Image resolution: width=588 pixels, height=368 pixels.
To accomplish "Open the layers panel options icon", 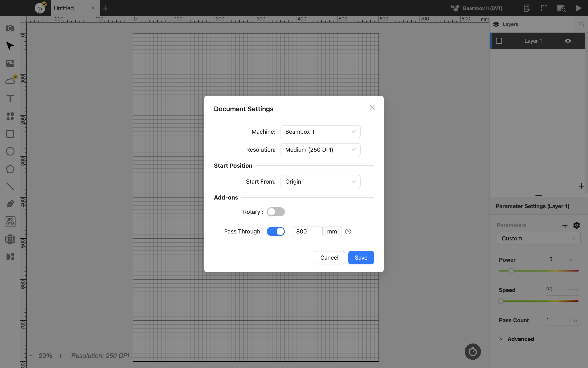I will tap(581, 24).
